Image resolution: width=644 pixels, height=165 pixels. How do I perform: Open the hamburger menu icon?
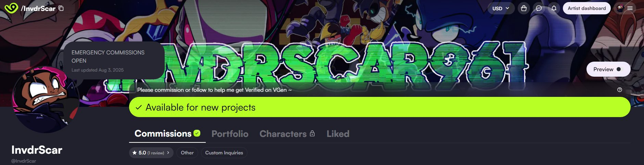coord(630,8)
